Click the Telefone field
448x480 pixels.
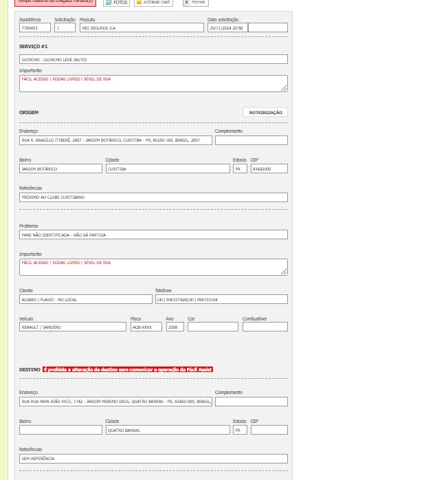point(221,300)
